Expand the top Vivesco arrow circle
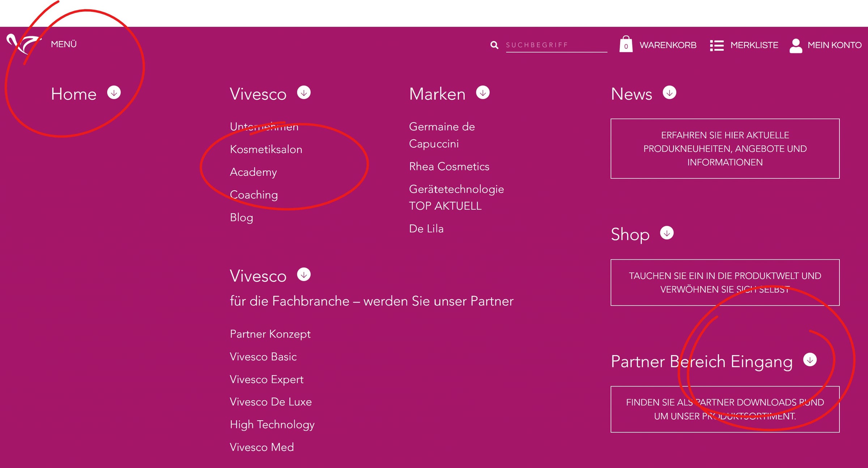Image resolution: width=868 pixels, height=468 pixels. pos(304,93)
